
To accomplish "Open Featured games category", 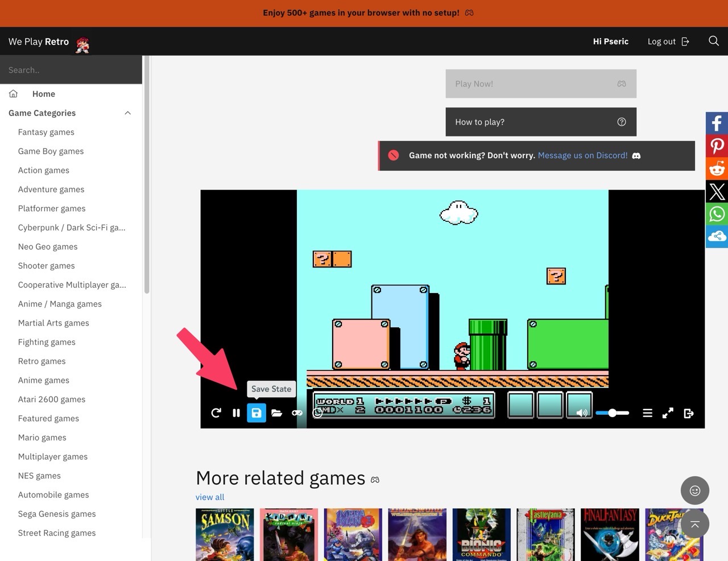I will click(48, 418).
